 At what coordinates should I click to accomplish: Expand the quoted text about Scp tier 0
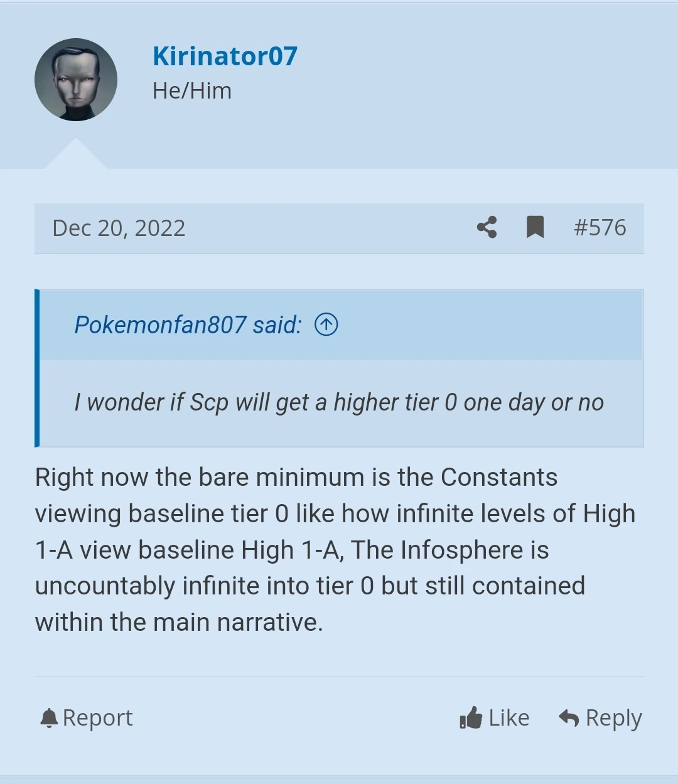click(339, 402)
